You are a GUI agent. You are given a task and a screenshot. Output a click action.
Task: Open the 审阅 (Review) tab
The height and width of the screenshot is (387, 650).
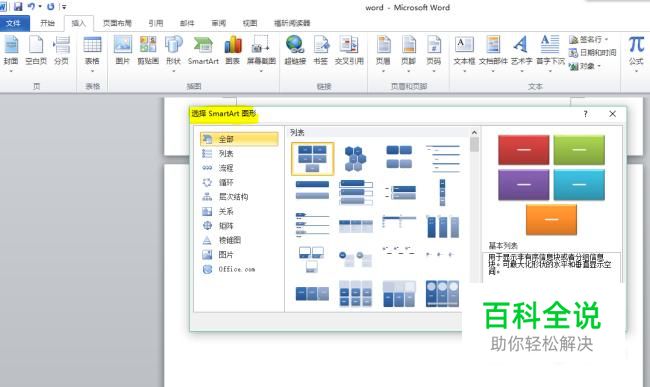(218, 23)
